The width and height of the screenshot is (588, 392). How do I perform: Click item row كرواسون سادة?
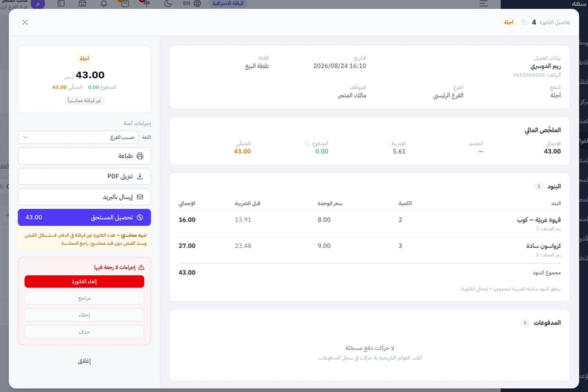tap(370, 250)
